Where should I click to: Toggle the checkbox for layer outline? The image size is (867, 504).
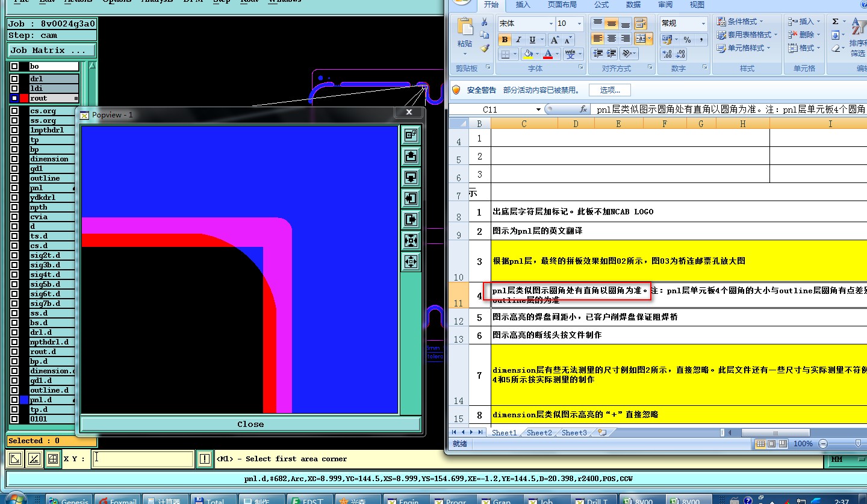point(14,178)
